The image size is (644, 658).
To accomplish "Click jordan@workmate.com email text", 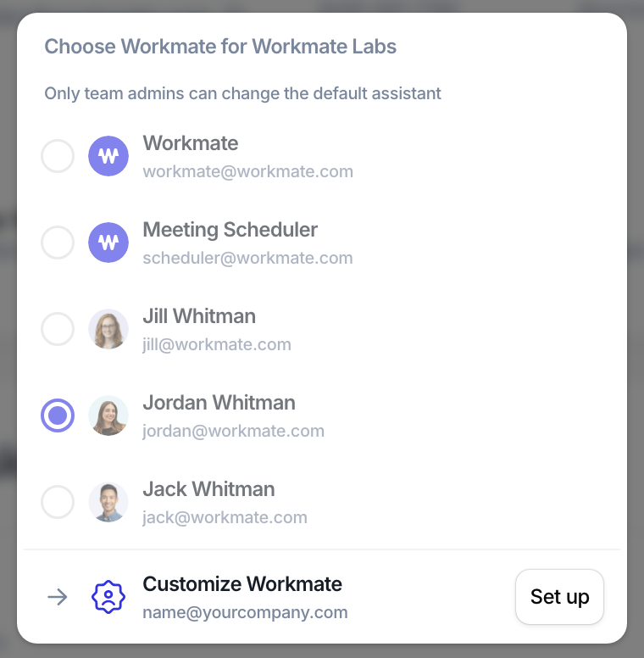I will (234, 431).
